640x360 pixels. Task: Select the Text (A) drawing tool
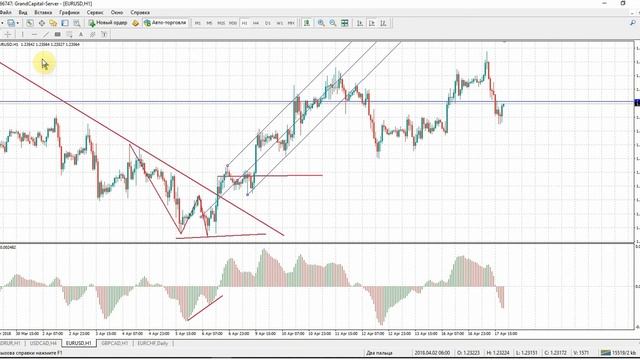coord(81,34)
